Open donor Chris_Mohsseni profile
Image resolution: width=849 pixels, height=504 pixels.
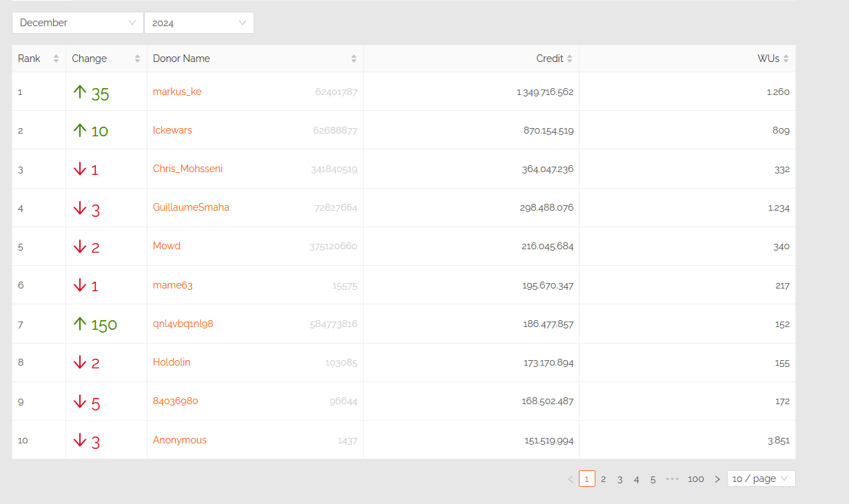[187, 169]
